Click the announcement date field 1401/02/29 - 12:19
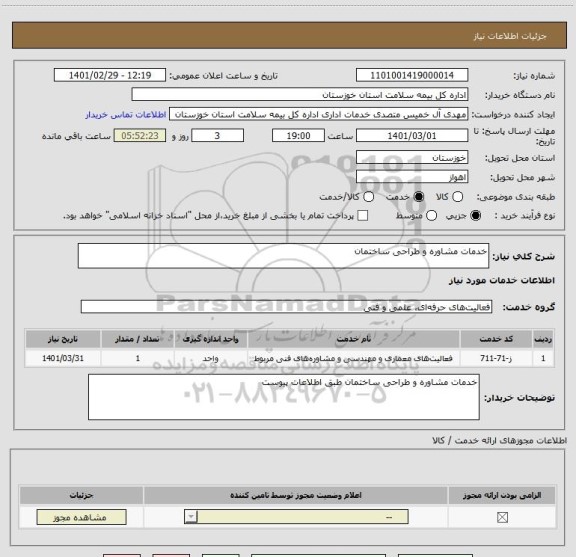 point(110,75)
